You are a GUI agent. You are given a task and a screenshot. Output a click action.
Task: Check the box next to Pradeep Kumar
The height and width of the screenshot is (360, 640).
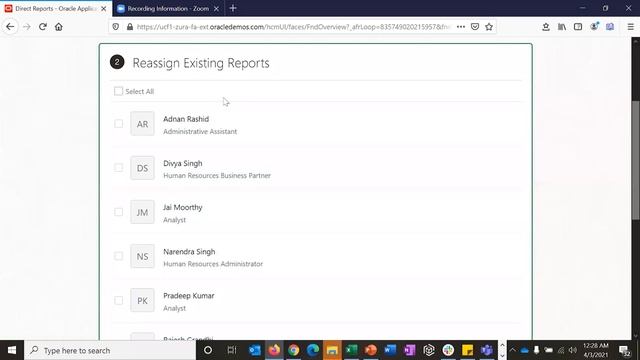[118, 300]
